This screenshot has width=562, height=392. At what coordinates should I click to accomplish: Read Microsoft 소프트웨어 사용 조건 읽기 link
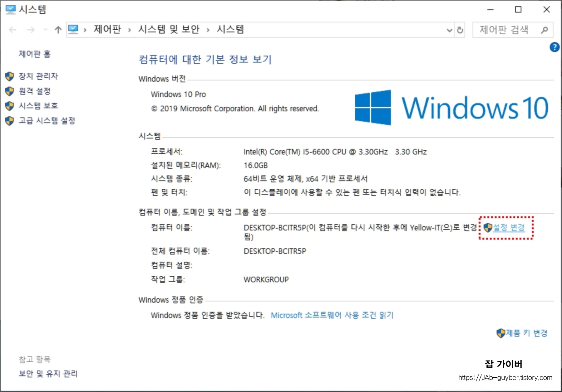(332, 315)
